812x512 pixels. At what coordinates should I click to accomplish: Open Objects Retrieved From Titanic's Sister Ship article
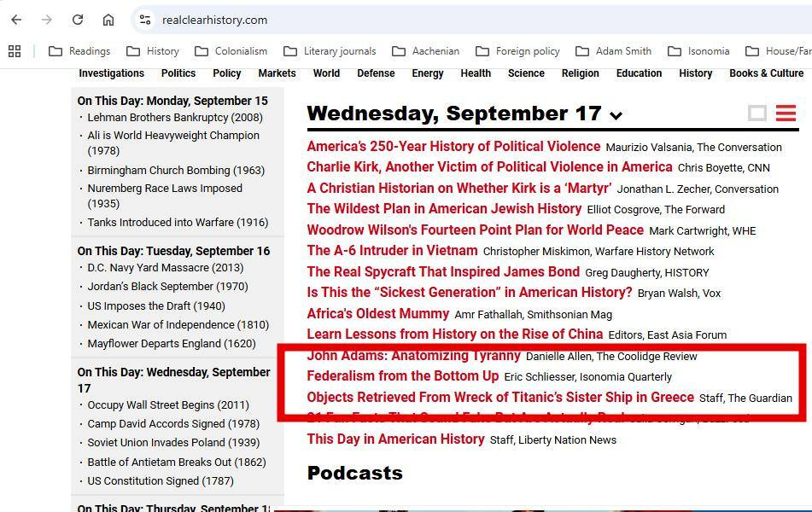(500, 398)
